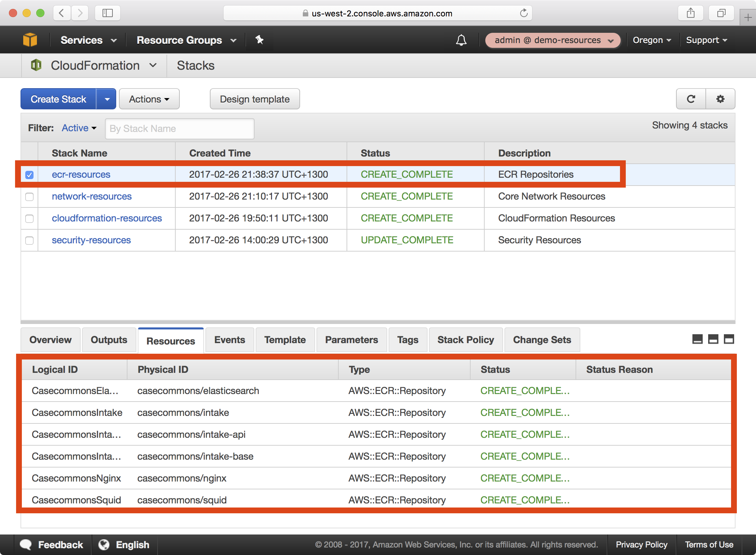Screen dimensions: 756x555
Task: Open the Tags tab
Action: 408,340
